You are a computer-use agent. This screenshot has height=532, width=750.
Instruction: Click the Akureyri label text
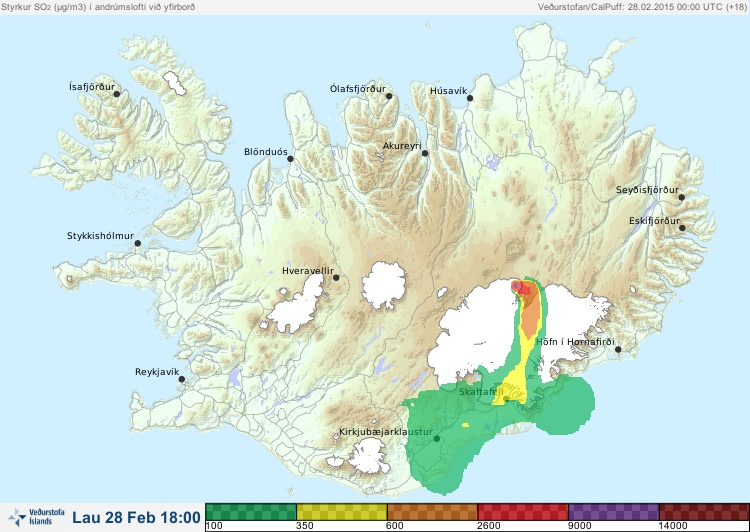tap(402, 146)
